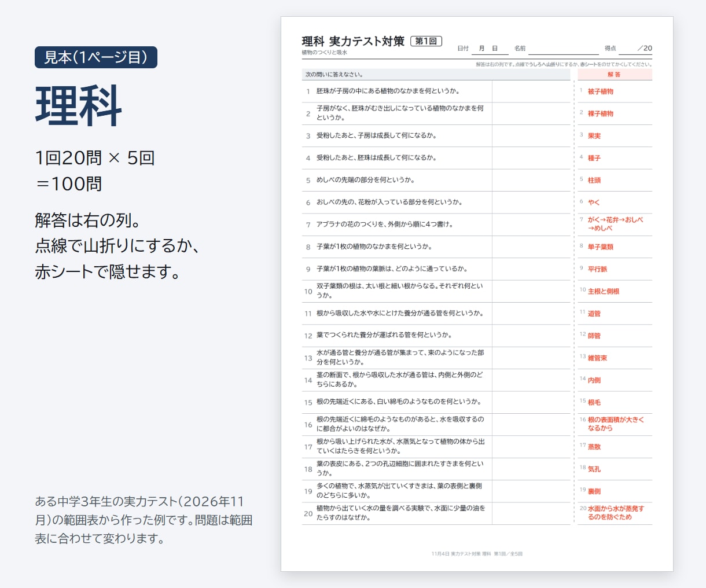Click the answer 気孔
The height and width of the screenshot is (588, 706).
pyautogui.click(x=594, y=469)
